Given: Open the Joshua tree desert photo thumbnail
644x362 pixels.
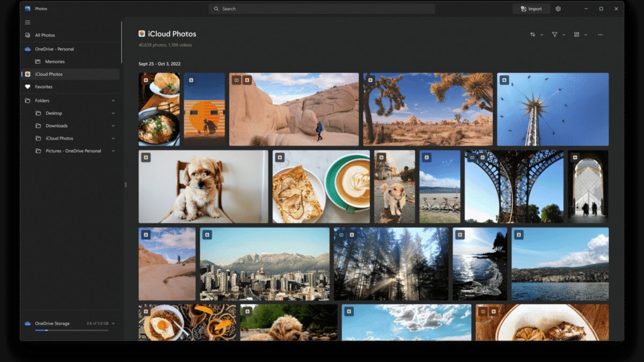Looking at the screenshot, I should [427, 109].
